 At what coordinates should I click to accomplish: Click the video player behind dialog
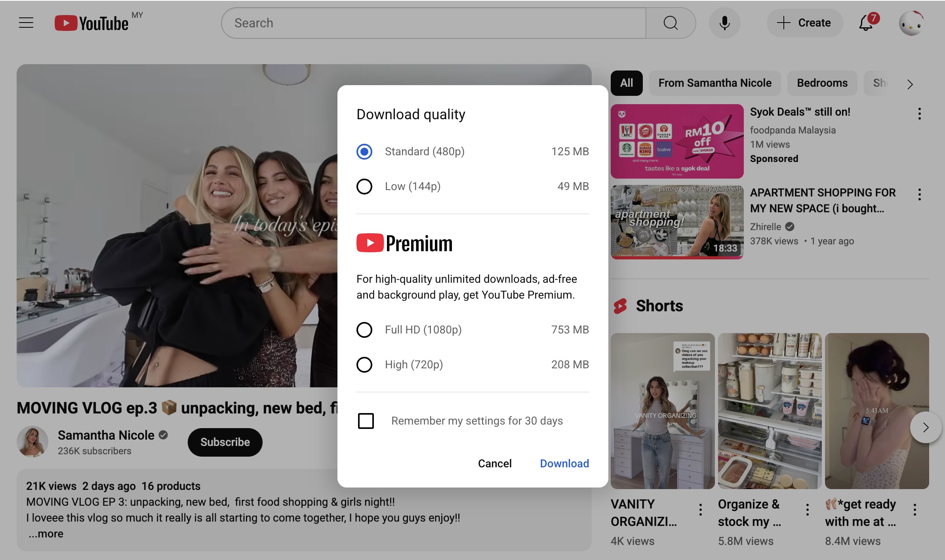pyautogui.click(x=177, y=226)
